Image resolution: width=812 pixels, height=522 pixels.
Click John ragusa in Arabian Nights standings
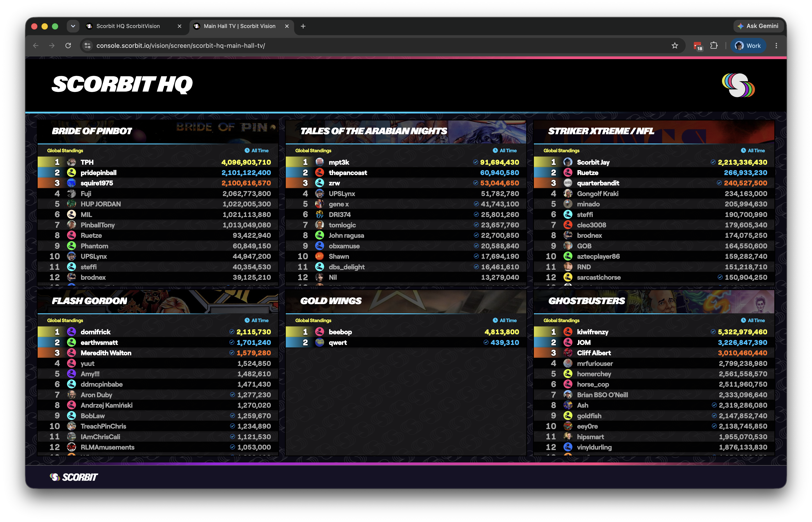346,235
